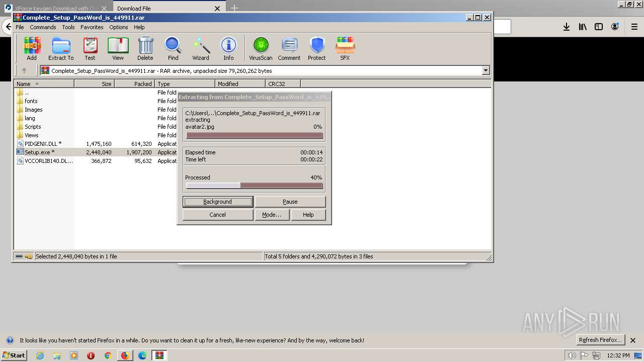644x362 pixels.
Task: Click the View file icon
Action: pos(118,49)
